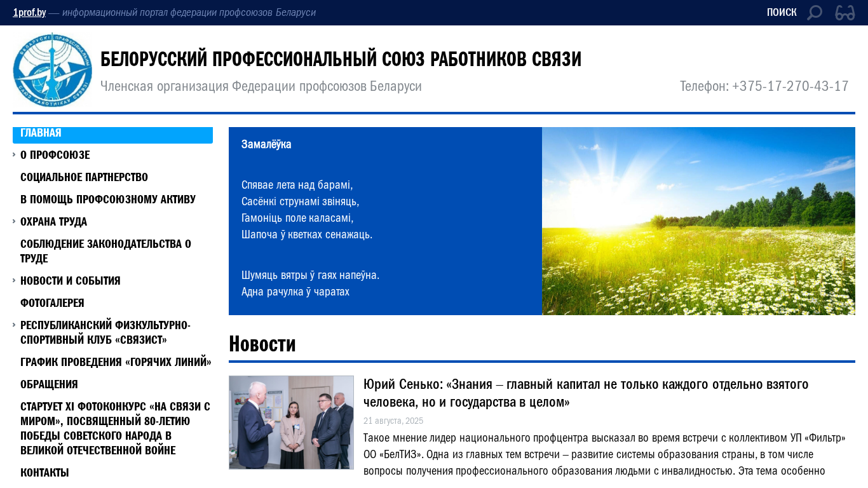This screenshot has width=868, height=488.
Task: Open the ОХРАНА ТРУДА menu item
Action: pos(54,222)
